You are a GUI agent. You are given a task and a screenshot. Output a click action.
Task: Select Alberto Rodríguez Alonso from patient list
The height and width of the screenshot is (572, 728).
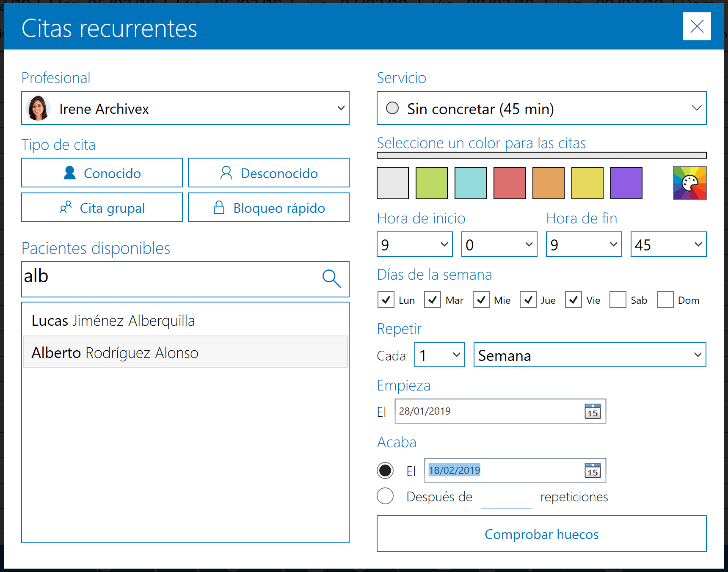coord(185,352)
